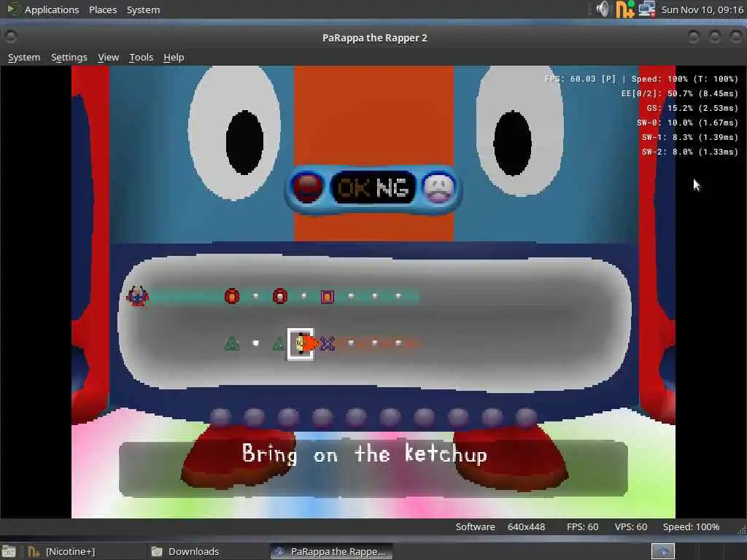747x560 pixels.
Task: Click the 'Bring on the ketchup' lyric text
Action: tap(365, 454)
